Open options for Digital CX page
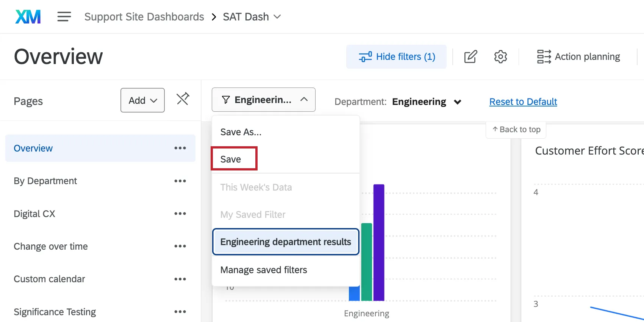Image resolution: width=644 pixels, height=322 pixels. (180, 214)
